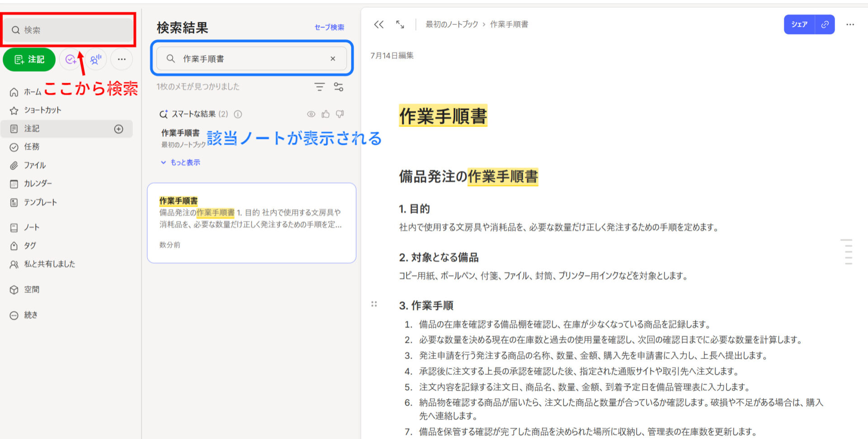Open the note more-actions ellipsis menu
Viewport: 868px width, 439px height.
(x=850, y=24)
